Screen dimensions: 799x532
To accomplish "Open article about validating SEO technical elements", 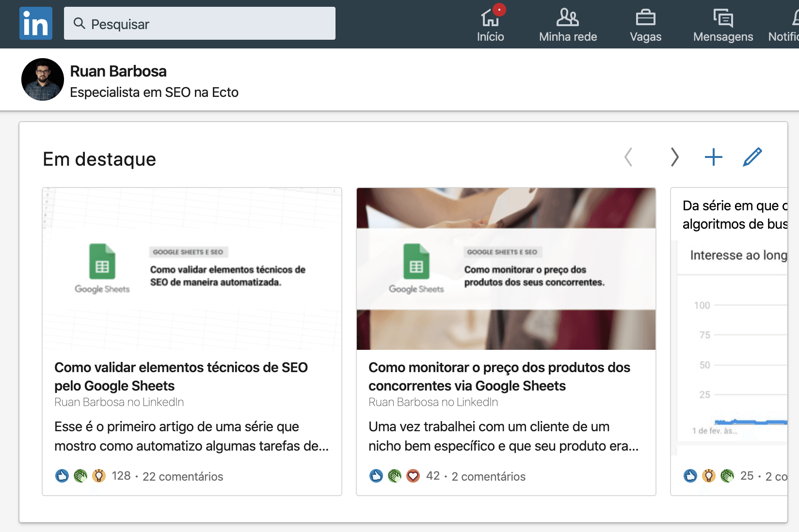I will (181, 376).
